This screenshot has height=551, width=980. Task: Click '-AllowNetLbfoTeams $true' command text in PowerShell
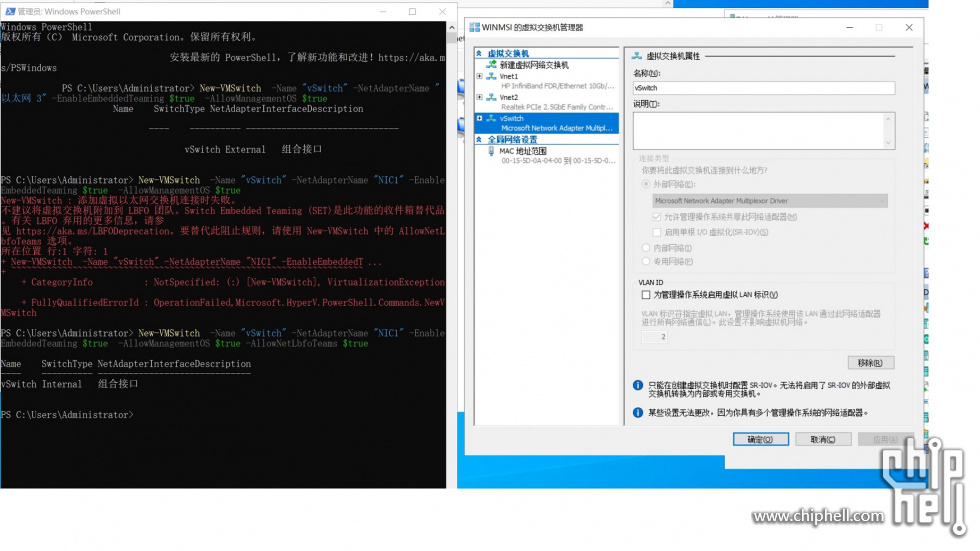click(307, 343)
